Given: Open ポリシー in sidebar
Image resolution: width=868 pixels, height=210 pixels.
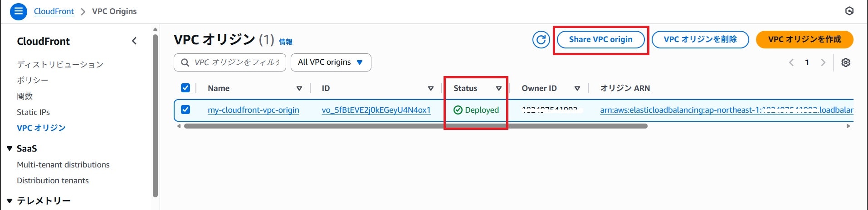Looking at the screenshot, I should 33,80.
